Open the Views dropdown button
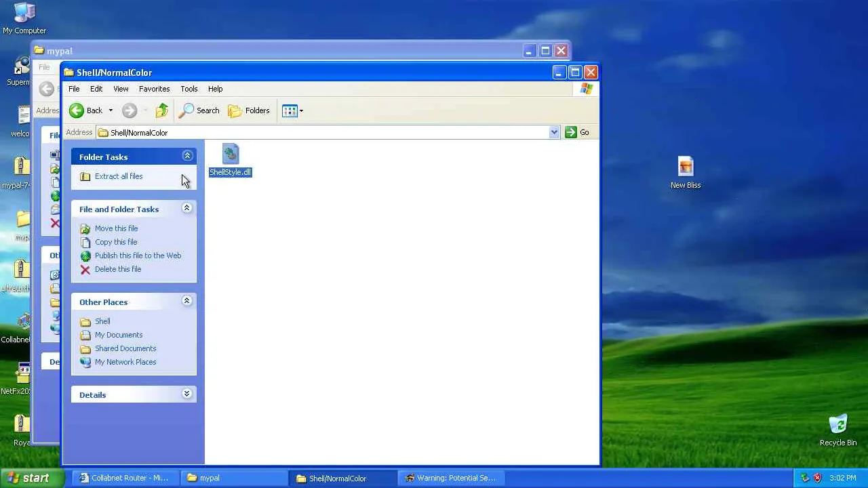This screenshot has height=488, width=868. coord(292,110)
